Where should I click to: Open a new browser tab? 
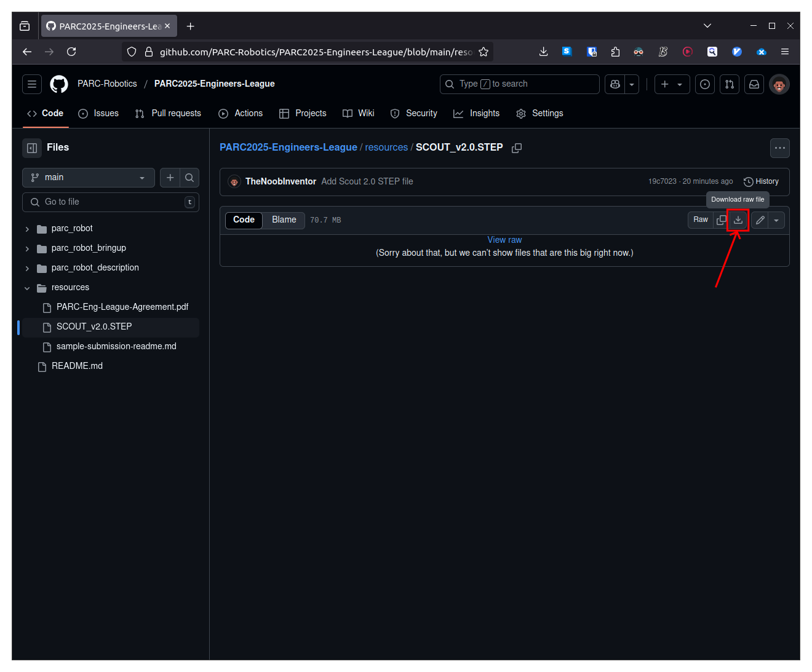(x=191, y=26)
